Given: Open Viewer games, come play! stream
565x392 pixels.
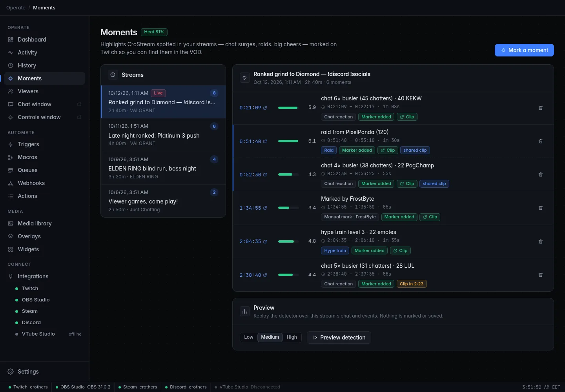Looking at the screenshot, I should point(163,201).
